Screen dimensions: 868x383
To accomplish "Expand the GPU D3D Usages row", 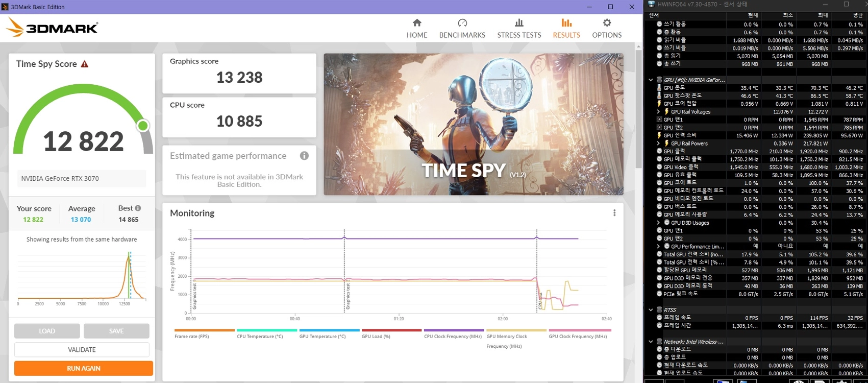I will tap(658, 223).
